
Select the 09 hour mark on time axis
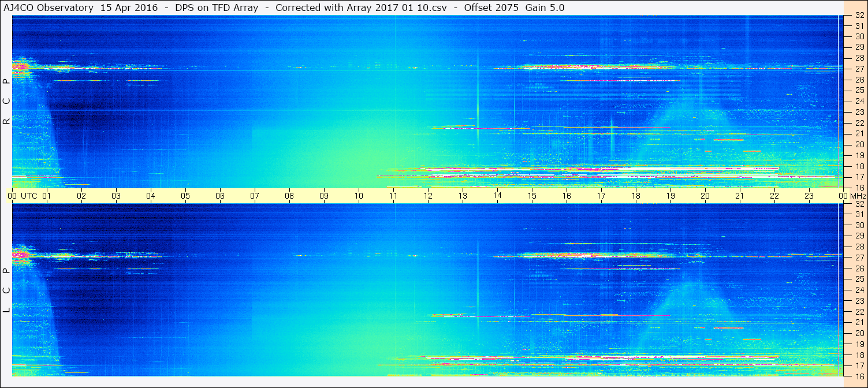point(324,196)
